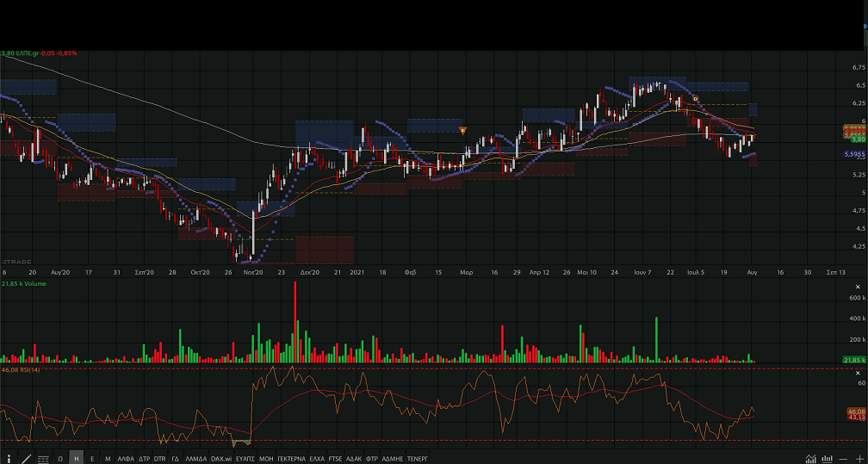
Task: Click the blue 5,5955 price tag
Action: (x=855, y=154)
